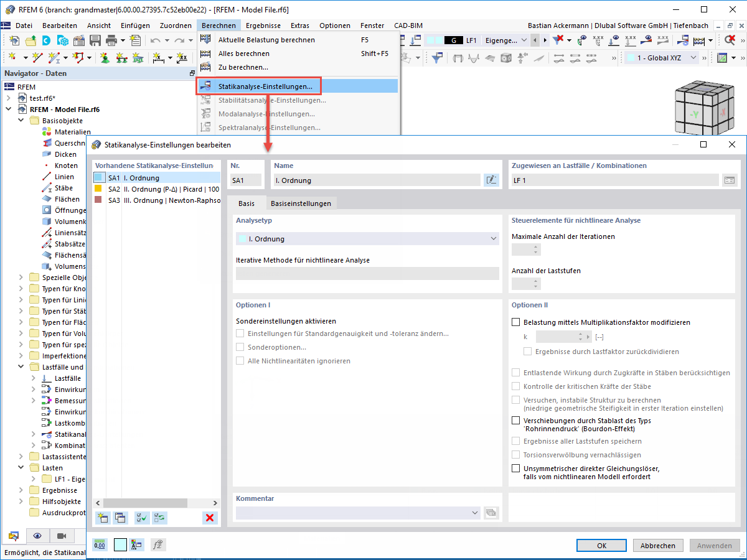Image resolution: width=747 pixels, height=560 pixels.
Task: Open the Datei menu
Action: (x=24, y=26)
